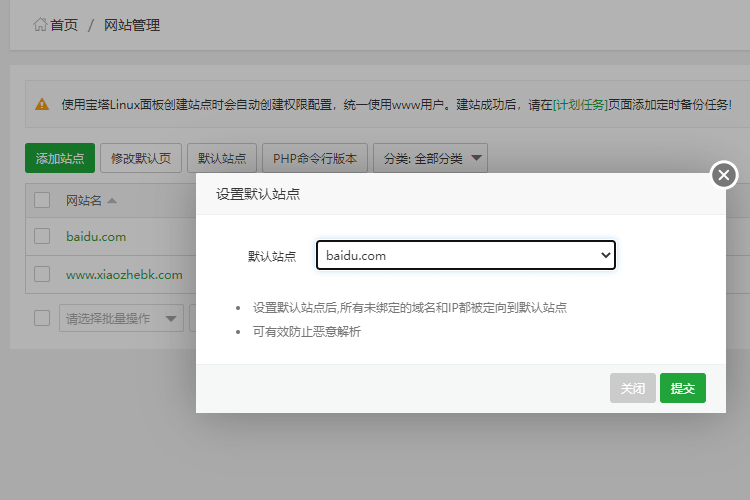
Task: Click the gray 关闭 button
Action: [632, 388]
